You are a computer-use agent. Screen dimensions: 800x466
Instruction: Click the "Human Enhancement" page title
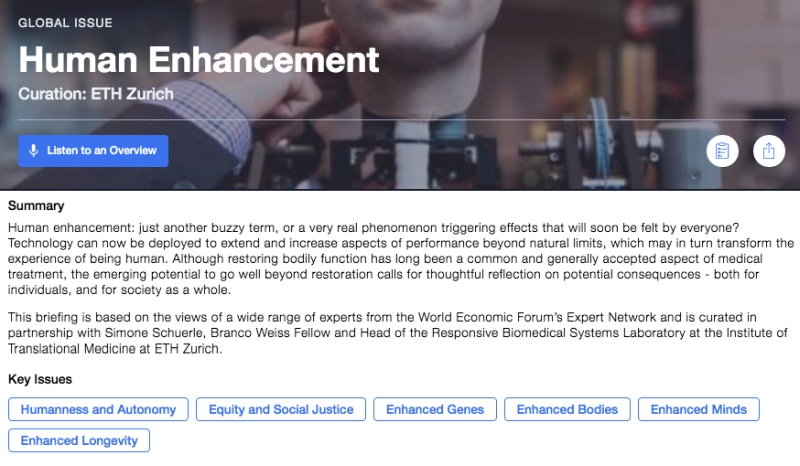coord(199,59)
